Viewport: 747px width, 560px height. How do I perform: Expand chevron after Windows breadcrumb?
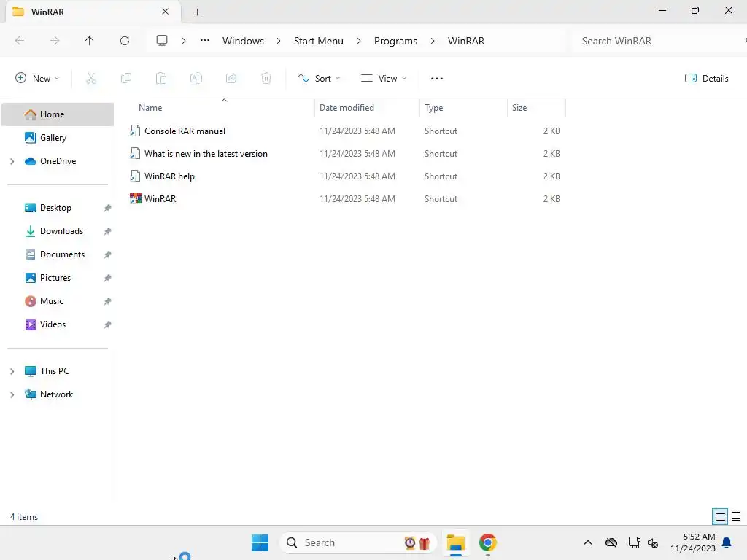click(279, 41)
